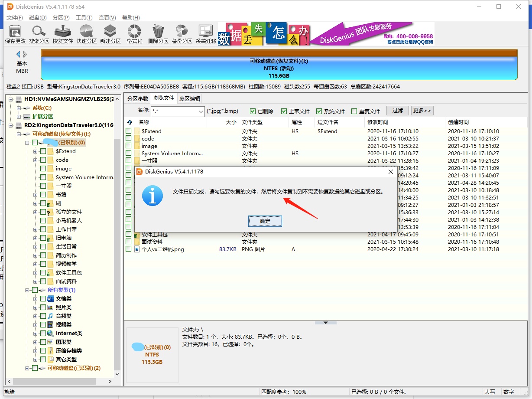532x399 pixels.
Task: Click the 个人vx二维码.png file icon
Action: coord(137,249)
